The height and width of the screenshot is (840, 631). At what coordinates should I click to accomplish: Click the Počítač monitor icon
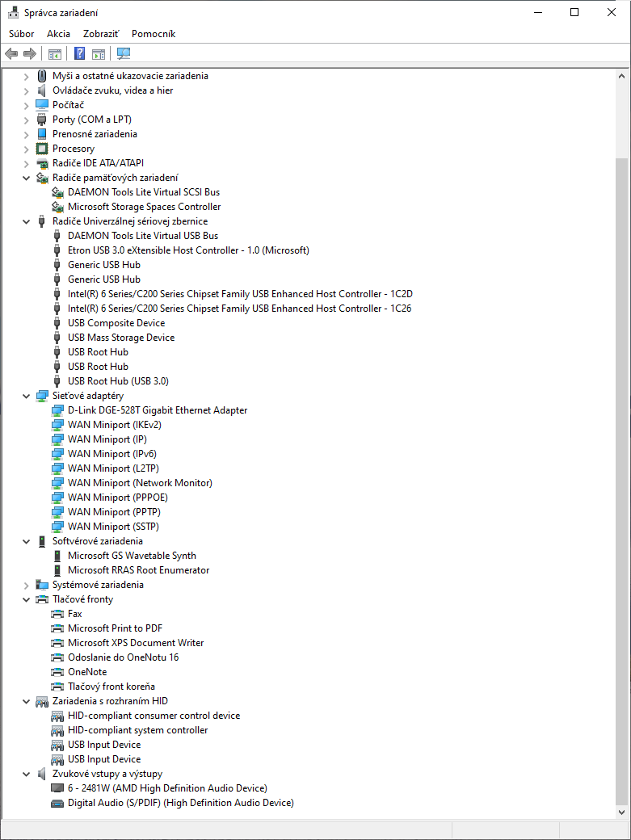42,104
